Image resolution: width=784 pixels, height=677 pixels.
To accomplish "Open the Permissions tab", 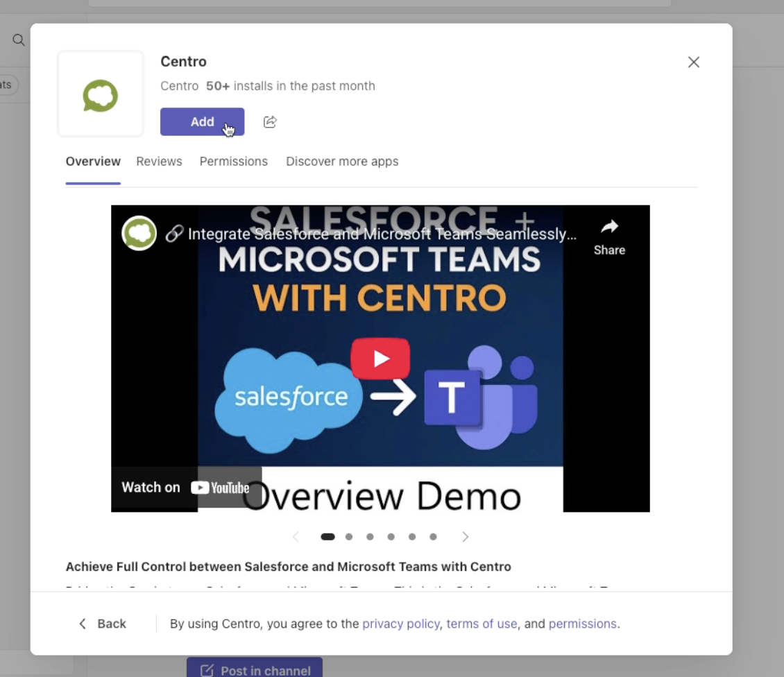I will pyautogui.click(x=234, y=162).
